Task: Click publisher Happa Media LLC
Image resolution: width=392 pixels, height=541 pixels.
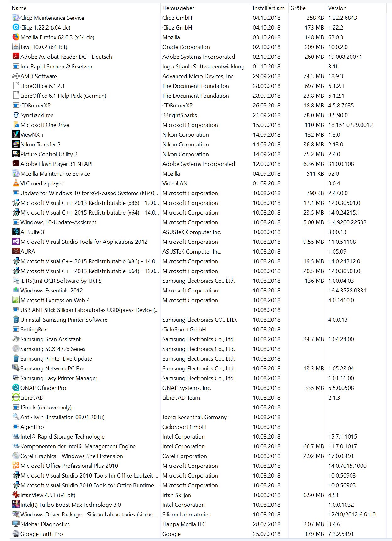Action: pyautogui.click(x=184, y=524)
